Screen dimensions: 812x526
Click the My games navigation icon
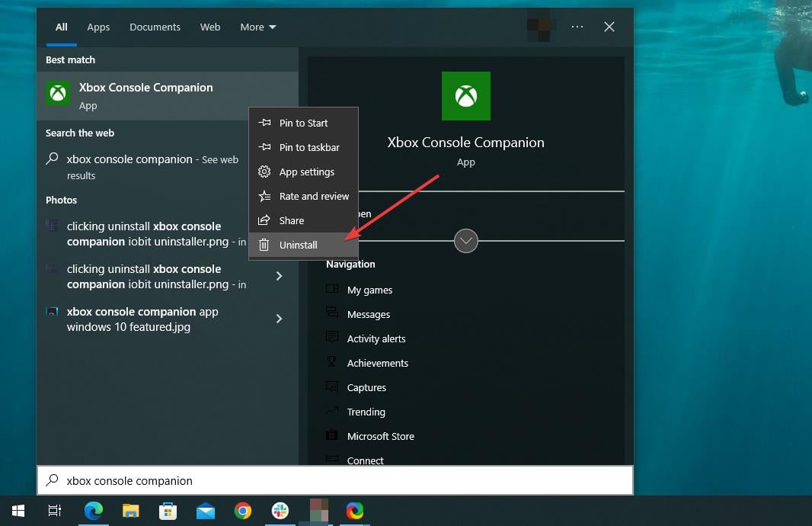pyautogui.click(x=332, y=289)
